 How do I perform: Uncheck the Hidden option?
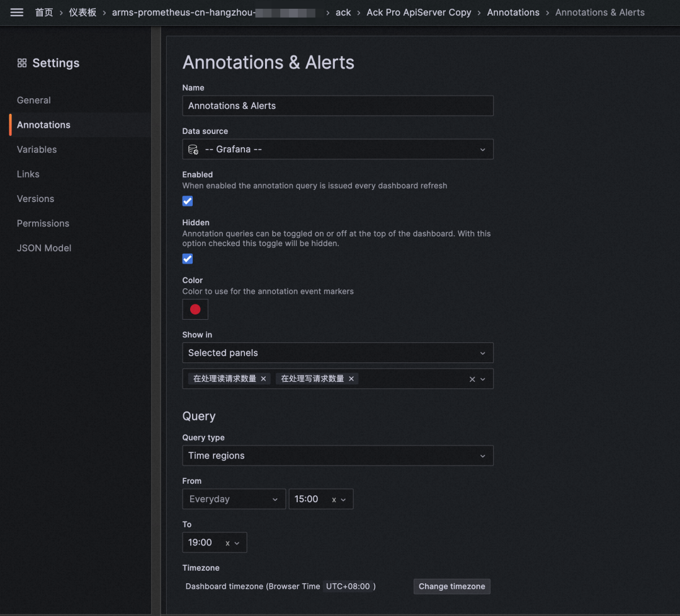[x=187, y=259]
